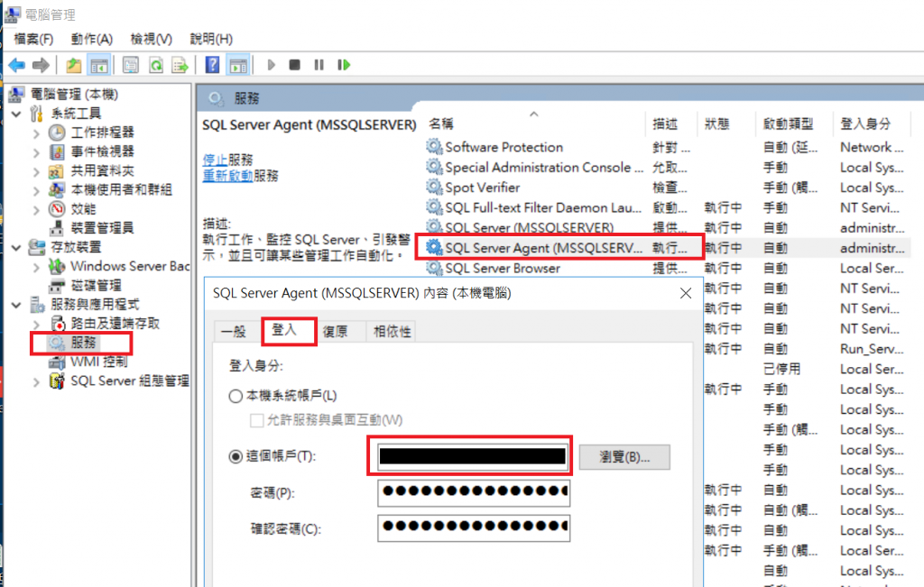The width and height of the screenshot is (924, 587).
Task: Click the Export list toolbar icon
Action: pos(180,65)
